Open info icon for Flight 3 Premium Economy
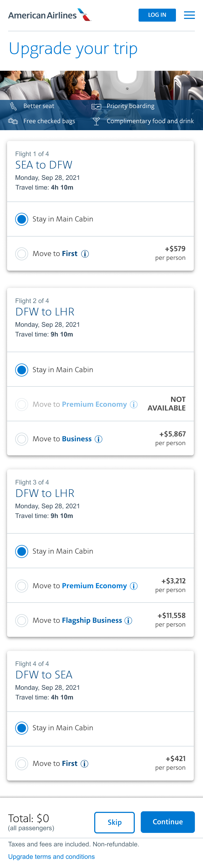Image resolution: width=203 pixels, height=868 pixels. (134, 586)
